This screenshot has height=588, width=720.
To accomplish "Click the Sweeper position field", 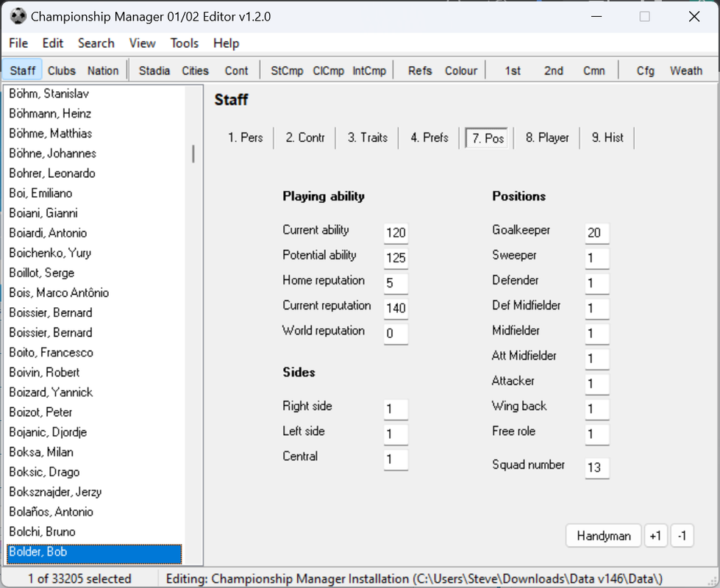I will coord(597,258).
